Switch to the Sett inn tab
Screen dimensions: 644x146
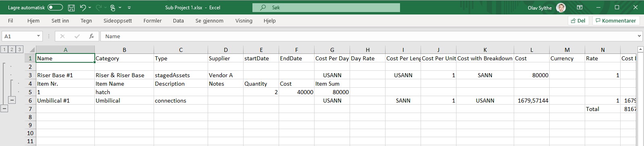60,21
